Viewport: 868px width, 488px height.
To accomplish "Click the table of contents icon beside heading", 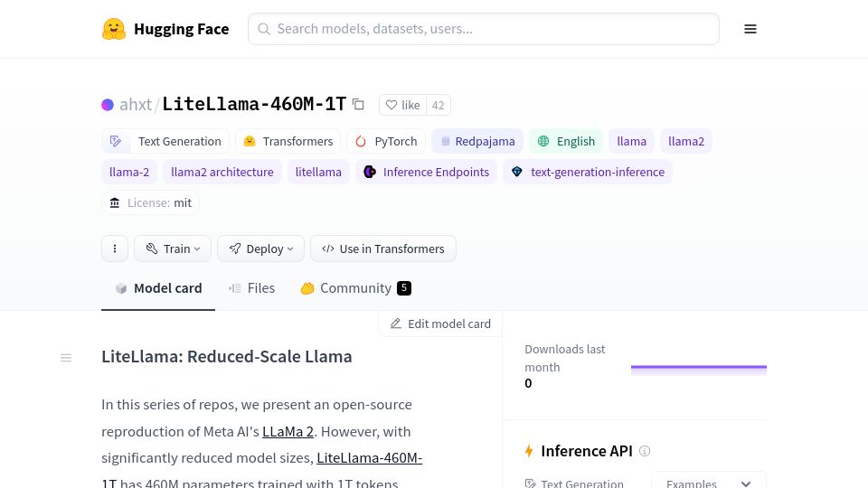I will click(66, 358).
